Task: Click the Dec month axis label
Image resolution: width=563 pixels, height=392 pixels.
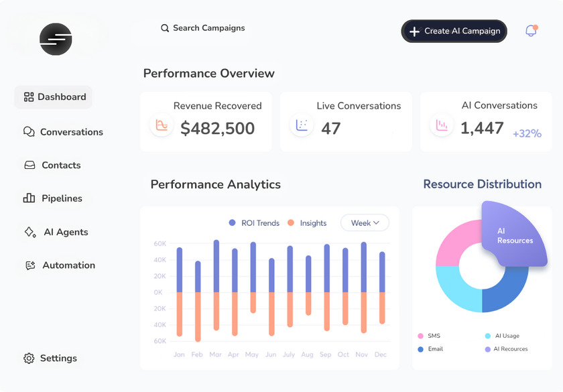Action: pos(381,354)
